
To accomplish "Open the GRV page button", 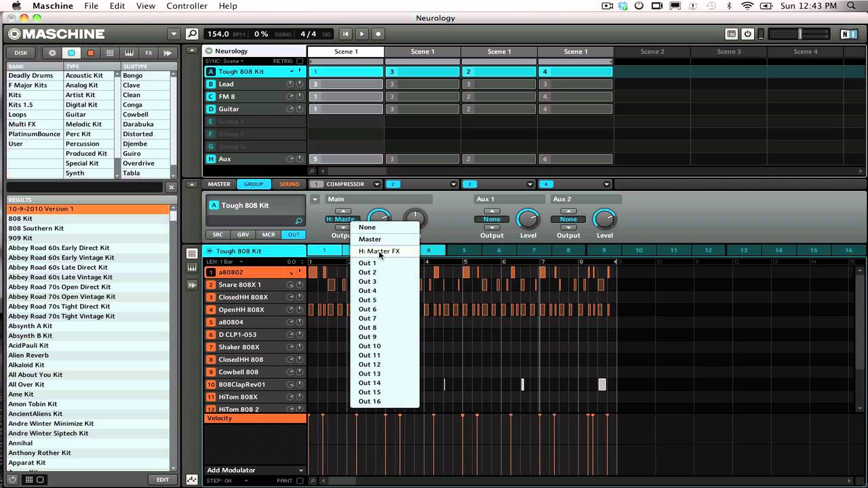I will [243, 235].
